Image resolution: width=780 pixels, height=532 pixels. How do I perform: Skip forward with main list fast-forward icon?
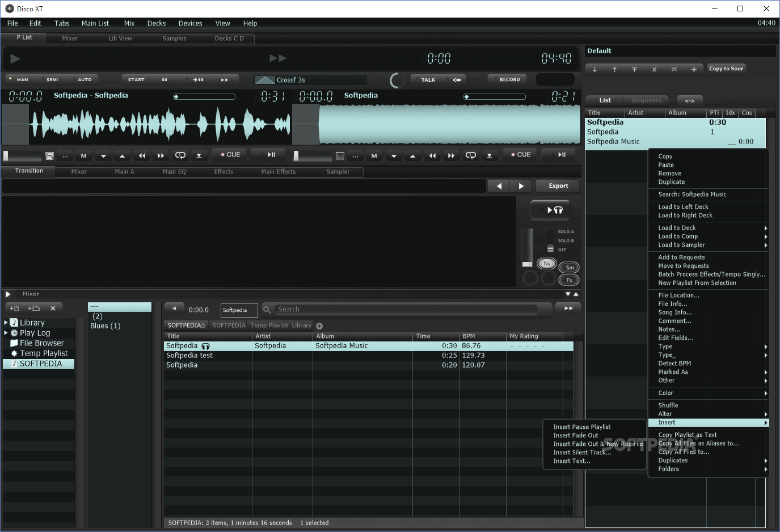coord(278,58)
